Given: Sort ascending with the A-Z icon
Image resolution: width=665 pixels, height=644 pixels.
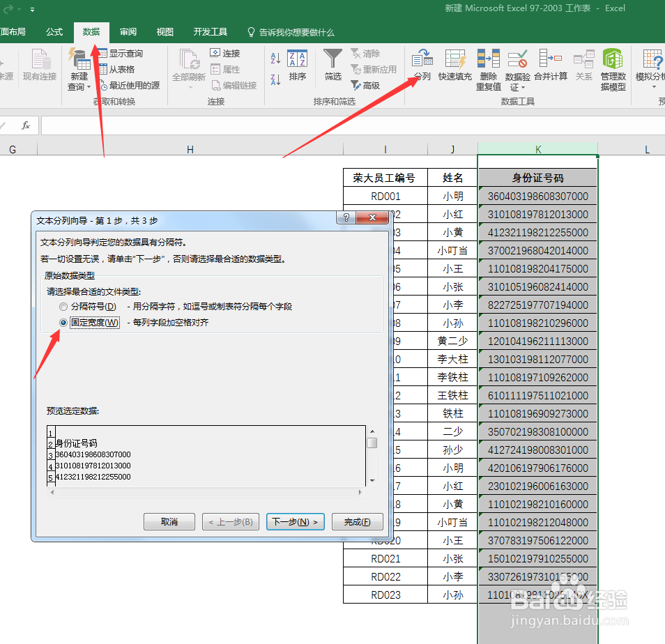Looking at the screenshot, I should [275, 58].
